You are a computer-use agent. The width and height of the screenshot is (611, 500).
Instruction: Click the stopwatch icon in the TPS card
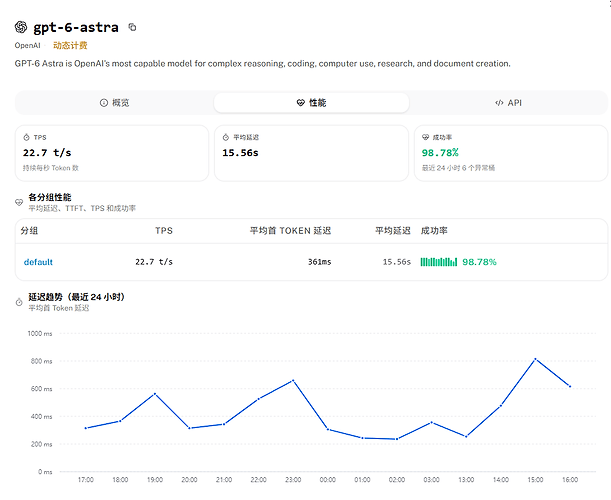click(x=26, y=137)
